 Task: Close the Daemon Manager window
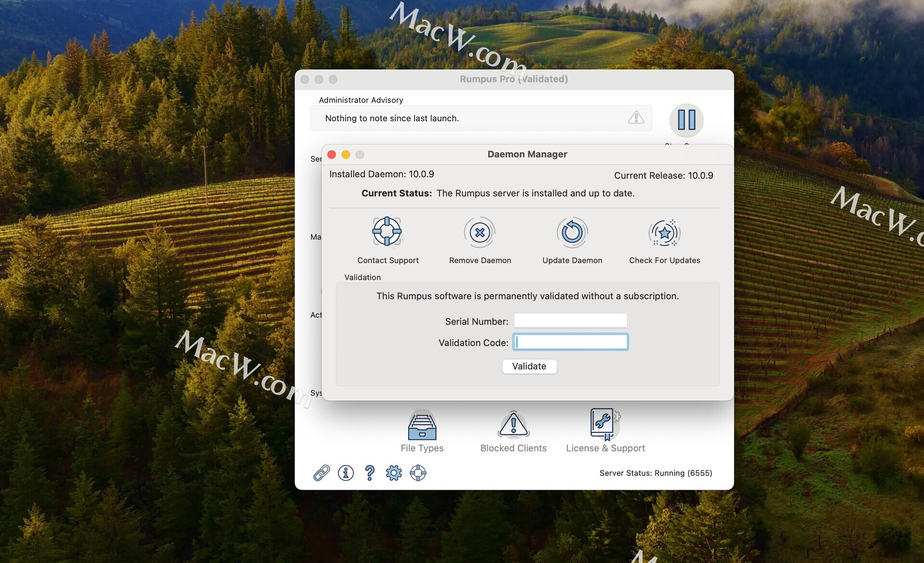pyautogui.click(x=332, y=155)
